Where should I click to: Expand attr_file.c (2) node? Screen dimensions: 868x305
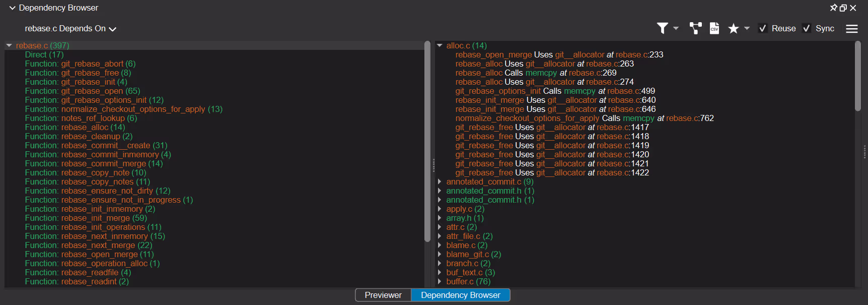point(440,236)
